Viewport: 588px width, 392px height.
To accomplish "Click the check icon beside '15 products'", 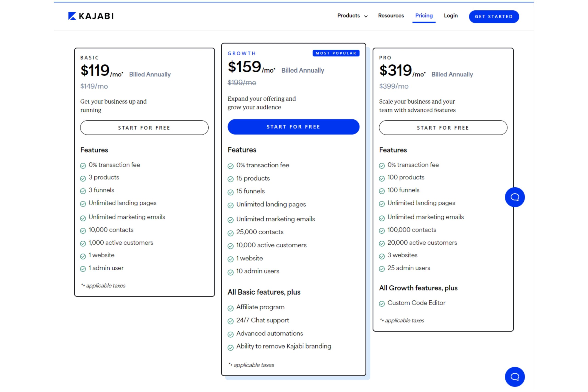I will point(231,179).
